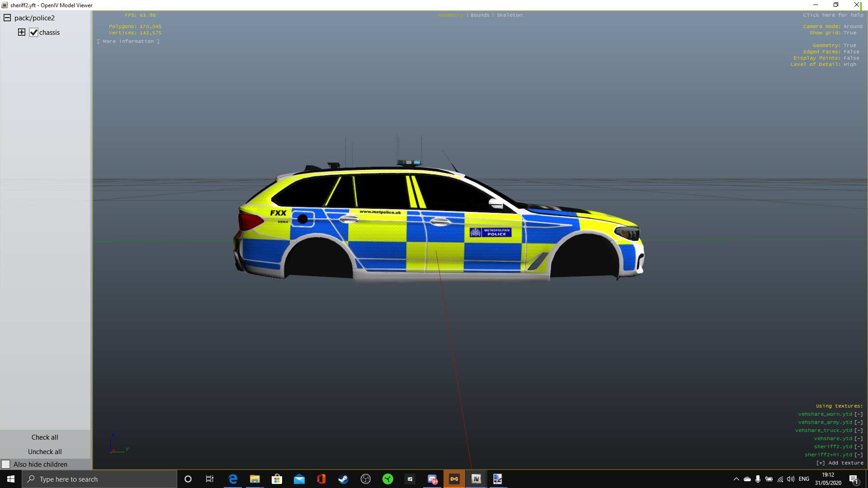This screenshot has width=868, height=488.
Task: Remove vehshare_worn.ytd from textures
Action: coord(858,414)
